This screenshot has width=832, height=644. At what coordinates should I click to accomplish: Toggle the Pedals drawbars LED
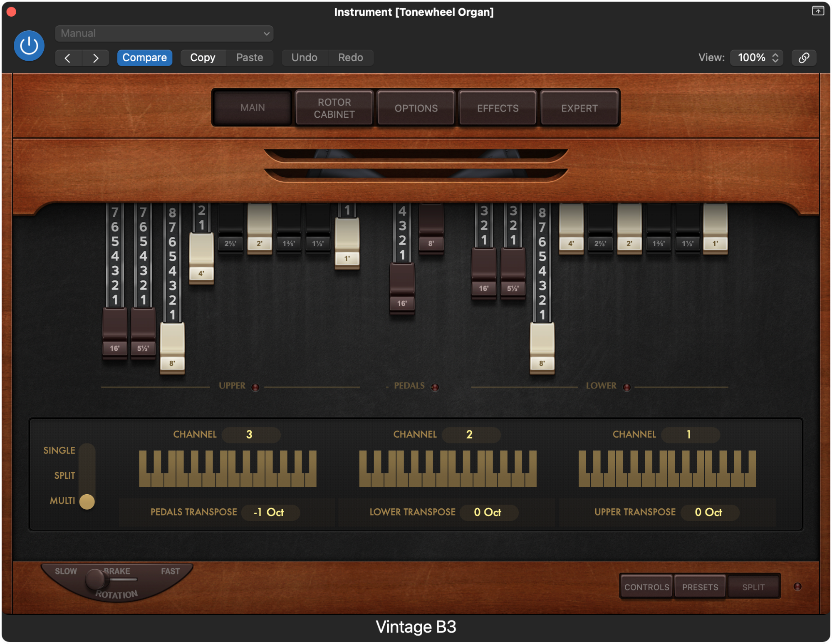coord(435,387)
